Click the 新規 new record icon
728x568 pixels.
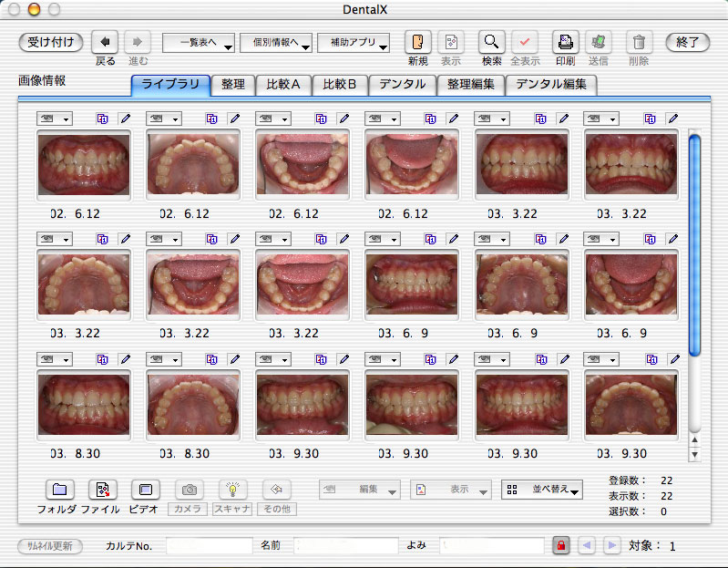(x=417, y=42)
